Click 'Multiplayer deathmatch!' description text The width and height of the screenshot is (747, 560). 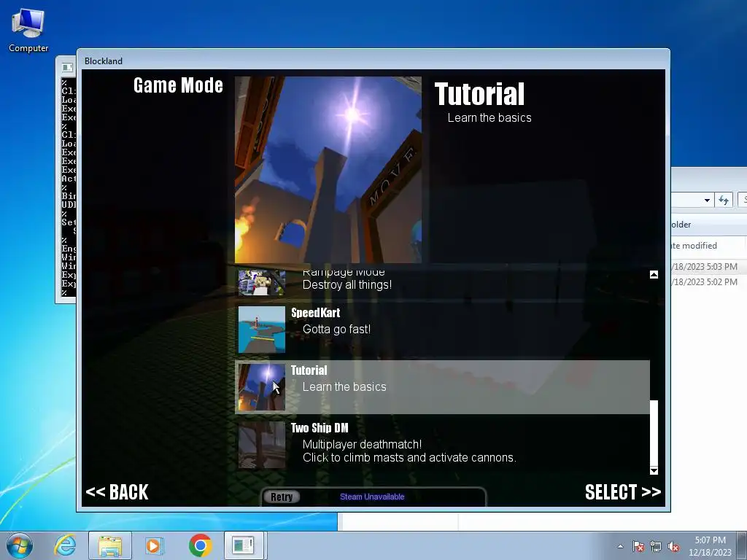point(362,444)
